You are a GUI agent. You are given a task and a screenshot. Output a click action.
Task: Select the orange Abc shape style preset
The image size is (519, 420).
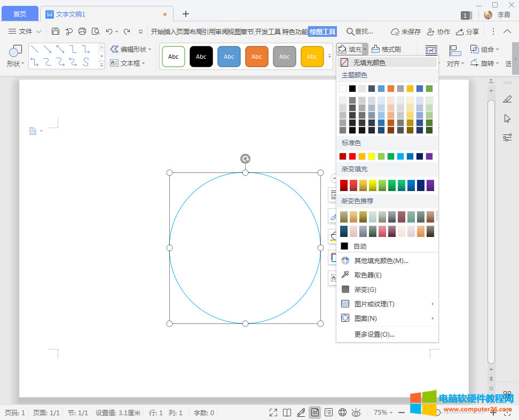(x=256, y=57)
